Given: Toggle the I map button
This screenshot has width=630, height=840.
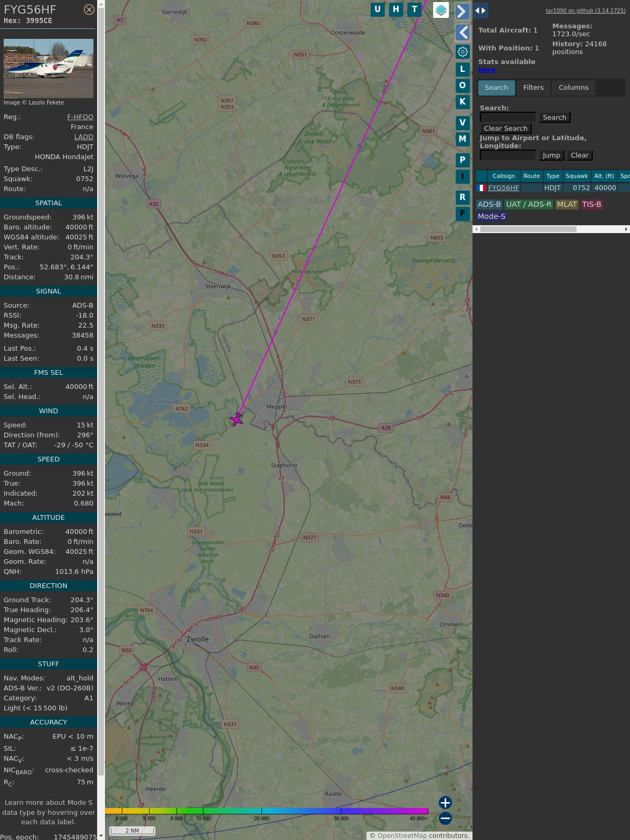Looking at the screenshot, I should point(463,176).
